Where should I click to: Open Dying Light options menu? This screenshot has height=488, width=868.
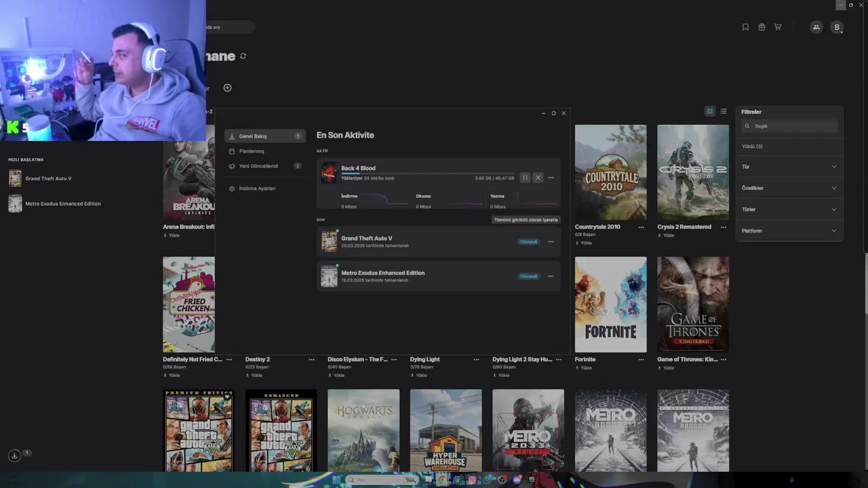[476, 359]
